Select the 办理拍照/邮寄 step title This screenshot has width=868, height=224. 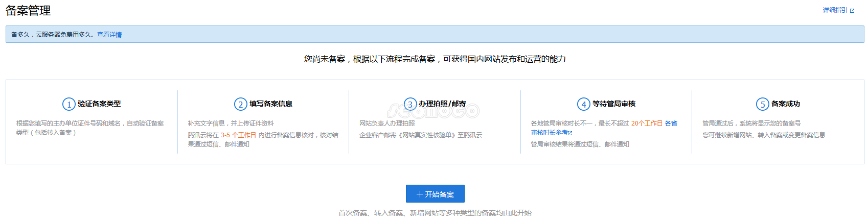coord(442,104)
